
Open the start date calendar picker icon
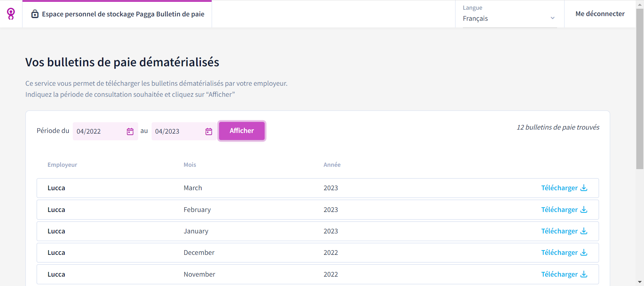tap(130, 131)
